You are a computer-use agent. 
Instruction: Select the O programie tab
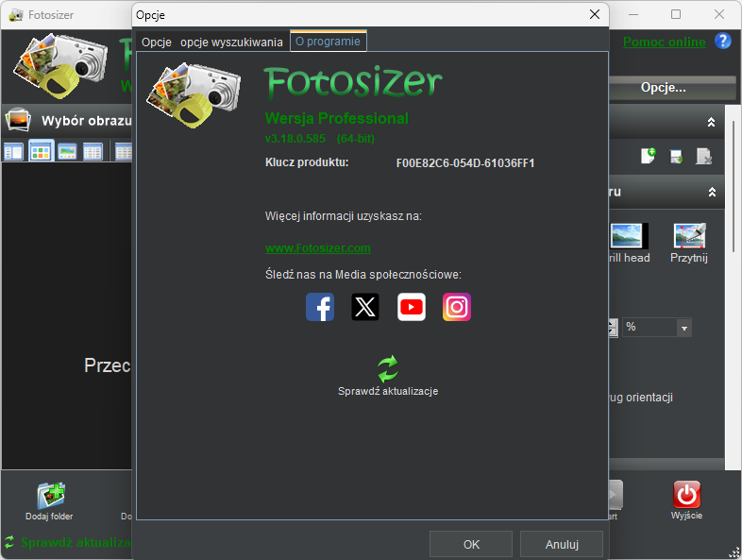coord(328,42)
